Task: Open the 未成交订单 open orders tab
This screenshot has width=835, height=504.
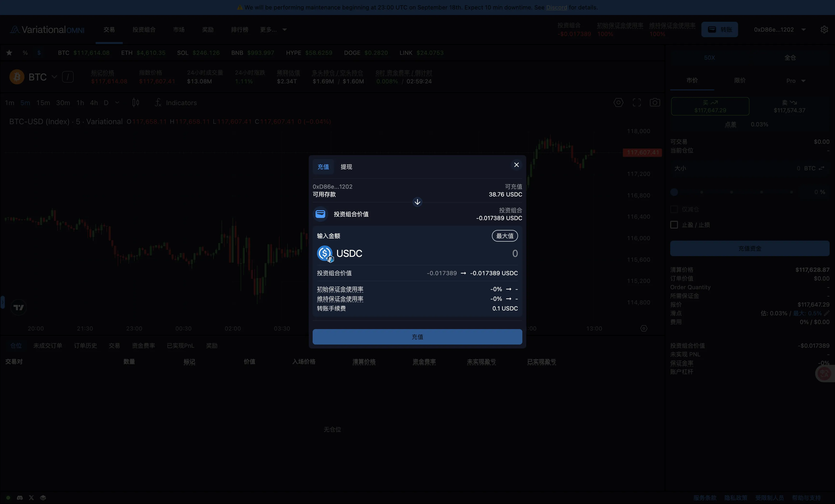Action: click(x=48, y=345)
